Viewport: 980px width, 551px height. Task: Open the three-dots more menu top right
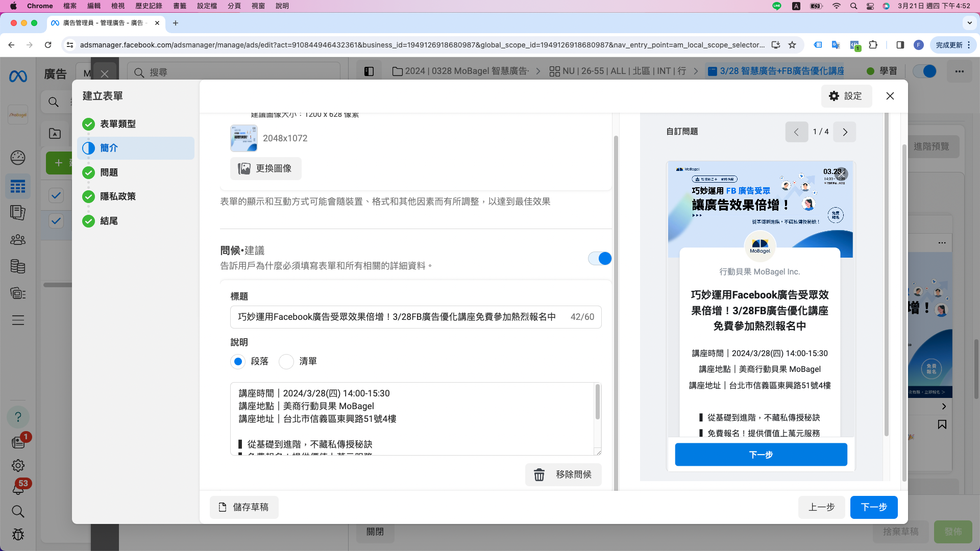(960, 71)
